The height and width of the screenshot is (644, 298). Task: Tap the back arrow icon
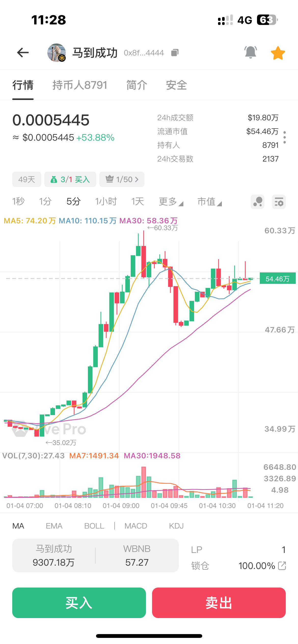click(x=23, y=53)
